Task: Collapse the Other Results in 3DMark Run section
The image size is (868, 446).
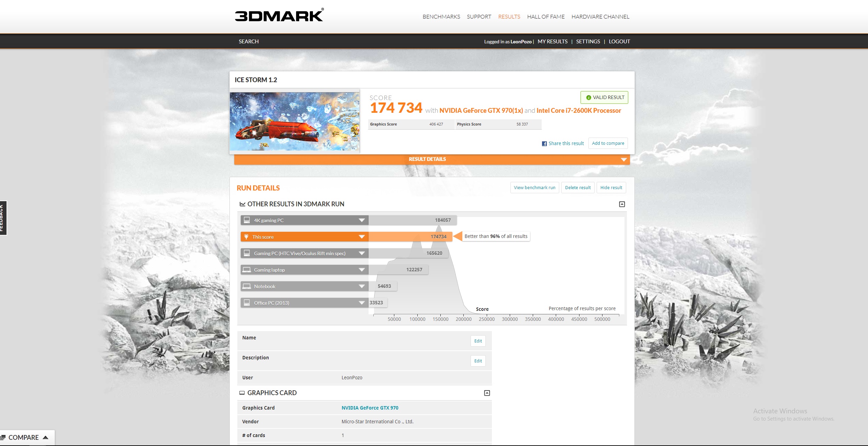Action: [622, 204]
